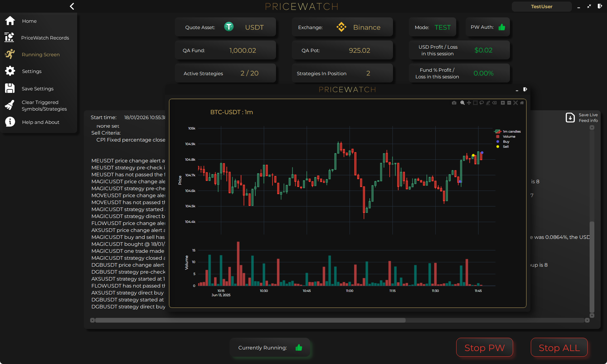Toggle the Buy markers legend entry
The height and width of the screenshot is (364, 607).
pyautogui.click(x=503, y=142)
